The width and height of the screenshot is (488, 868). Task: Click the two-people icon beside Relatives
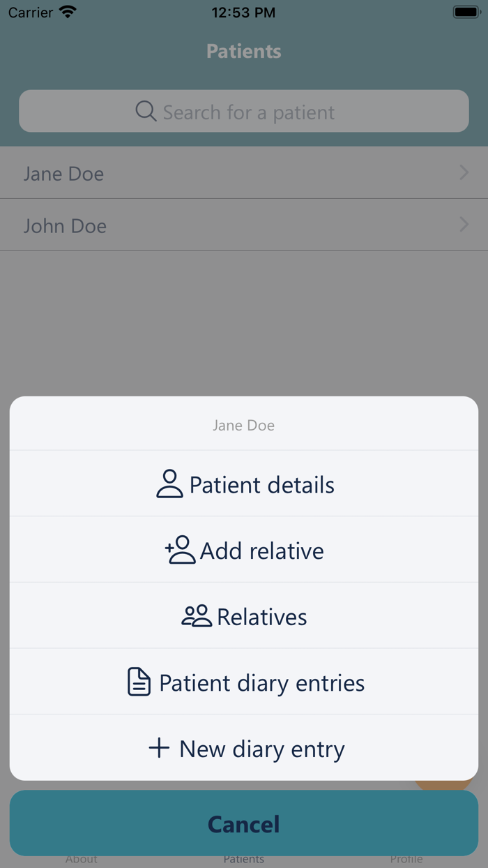(x=197, y=616)
